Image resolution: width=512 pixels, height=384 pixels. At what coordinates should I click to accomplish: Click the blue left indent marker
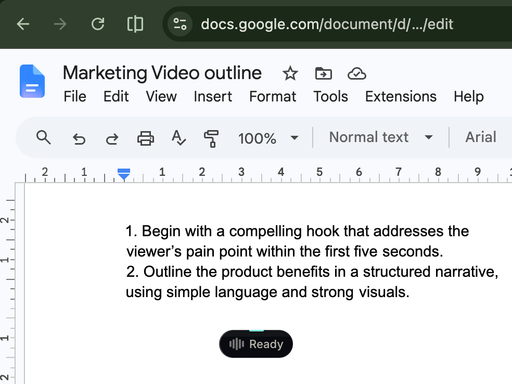(124, 174)
